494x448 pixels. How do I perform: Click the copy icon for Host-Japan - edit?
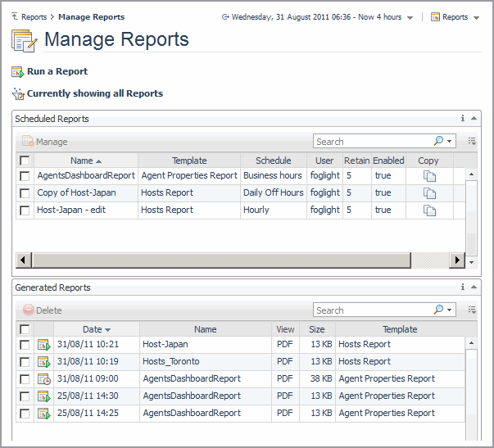(429, 210)
